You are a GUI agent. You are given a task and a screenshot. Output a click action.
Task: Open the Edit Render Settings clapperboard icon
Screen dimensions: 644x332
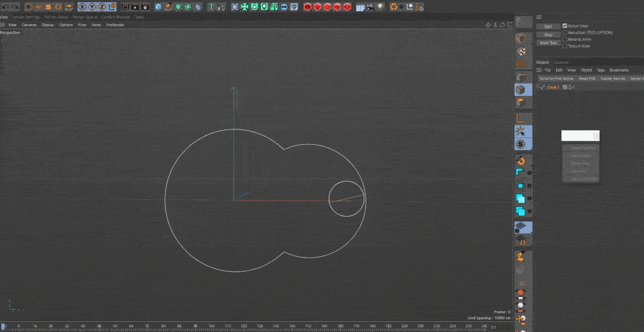(x=146, y=7)
